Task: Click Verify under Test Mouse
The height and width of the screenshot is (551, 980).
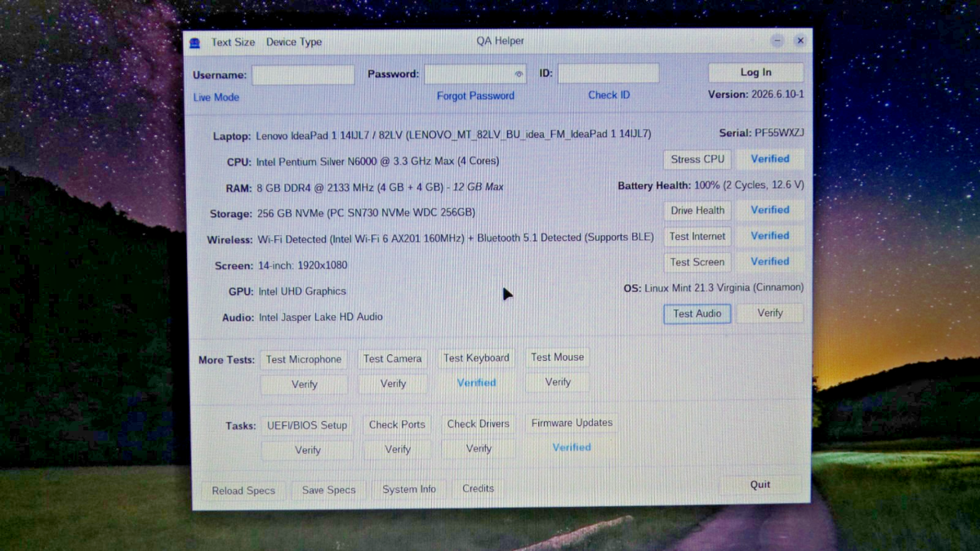Action: point(558,382)
